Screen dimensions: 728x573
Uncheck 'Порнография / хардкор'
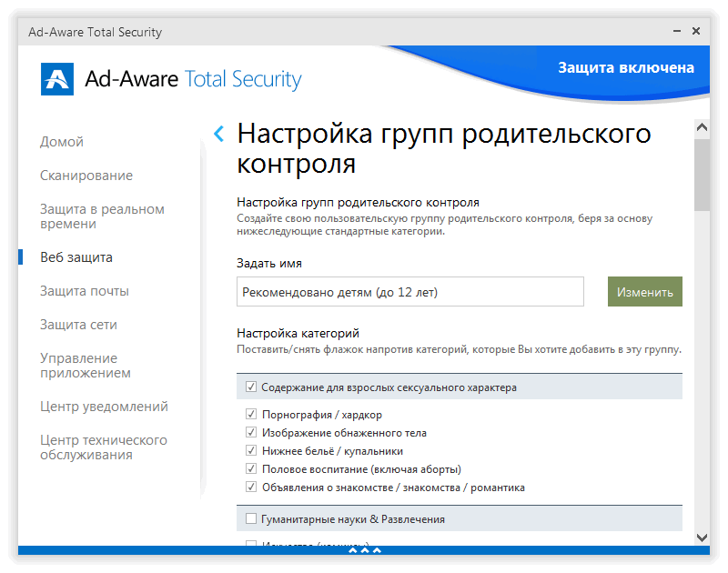250,414
